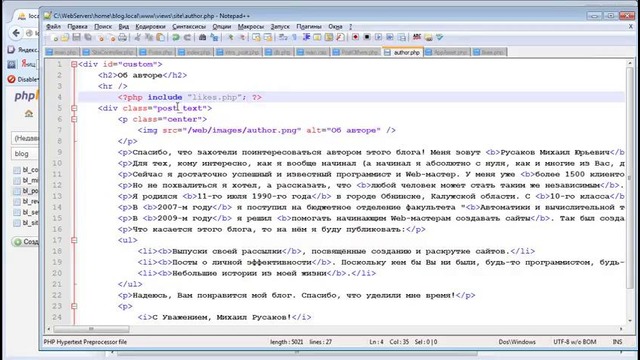Click the Dos\Windows line ending status entry
Image resolution: width=640 pixels, height=360 pixels.
click(x=517, y=342)
